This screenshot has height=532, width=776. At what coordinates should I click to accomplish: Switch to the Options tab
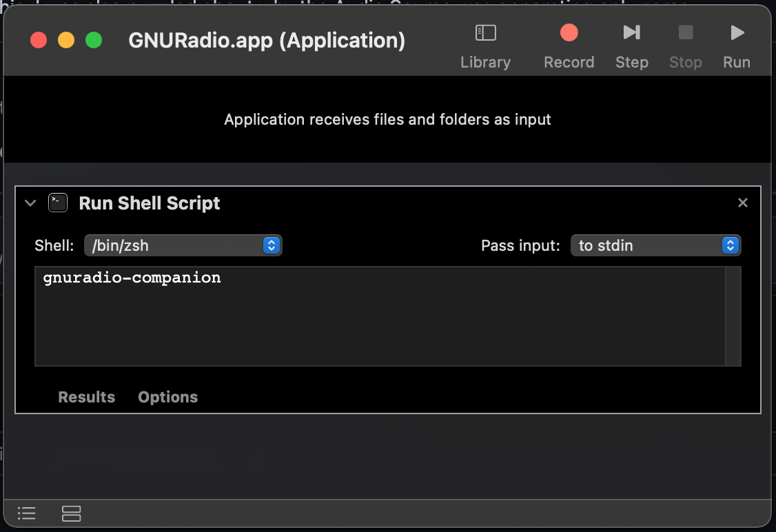pyautogui.click(x=167, y=397)
